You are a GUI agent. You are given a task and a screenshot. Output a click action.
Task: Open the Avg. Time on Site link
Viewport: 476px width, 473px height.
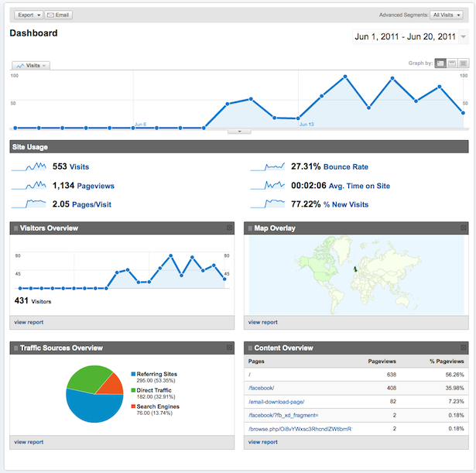[x=359, y=186]
